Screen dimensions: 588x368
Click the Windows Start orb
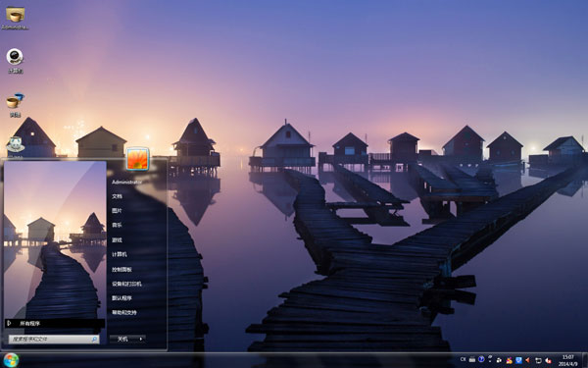[x=11, y=360]
